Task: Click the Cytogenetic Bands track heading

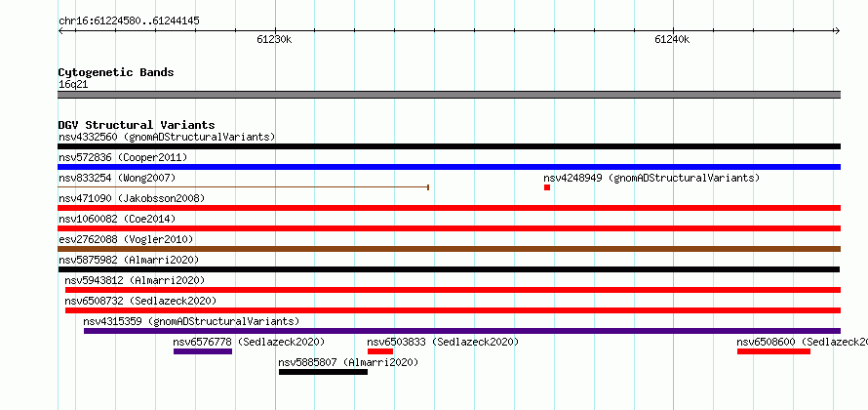Action: [x=116, y=72]
